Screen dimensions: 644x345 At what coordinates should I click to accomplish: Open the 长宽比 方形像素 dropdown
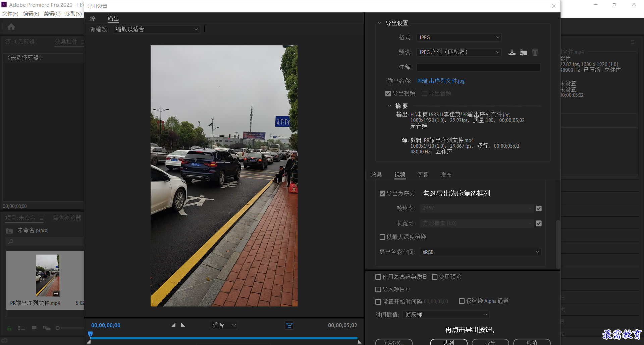click(477, 223)
